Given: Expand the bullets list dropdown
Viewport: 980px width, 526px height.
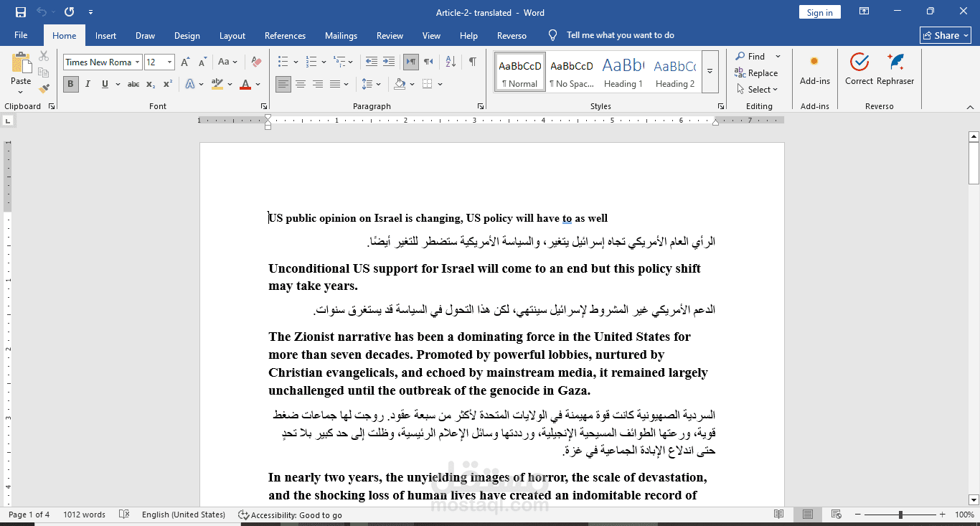Looking at the screenshot, I should click(296, 62).
